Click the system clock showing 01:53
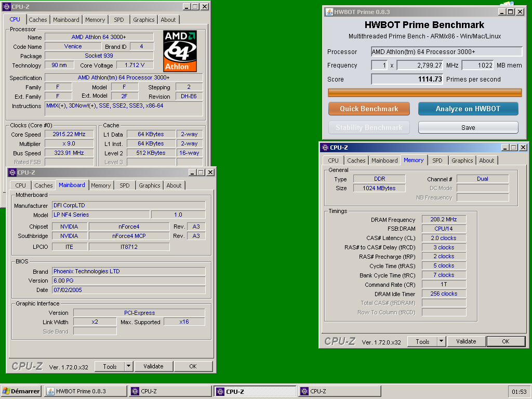This screenshot has height=399, width=532. click(519, 392)
